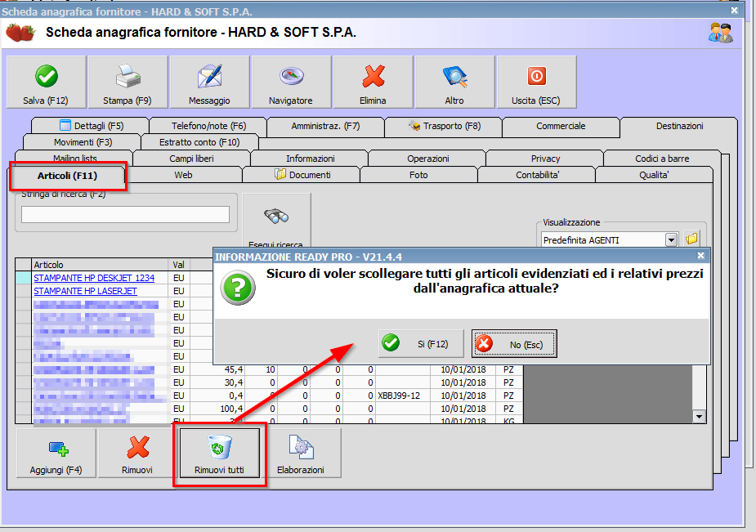
Task: Open the Foto tab
Action: tap(418, 175)
